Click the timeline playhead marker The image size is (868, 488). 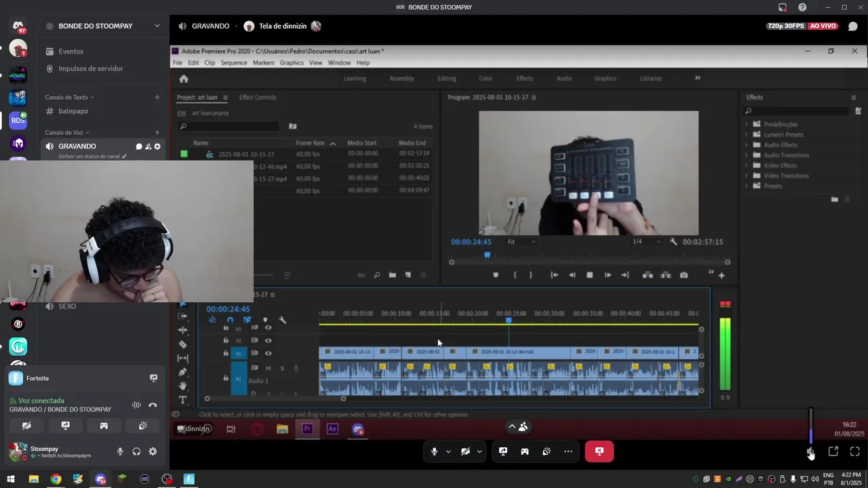click(x=509, y=320)
